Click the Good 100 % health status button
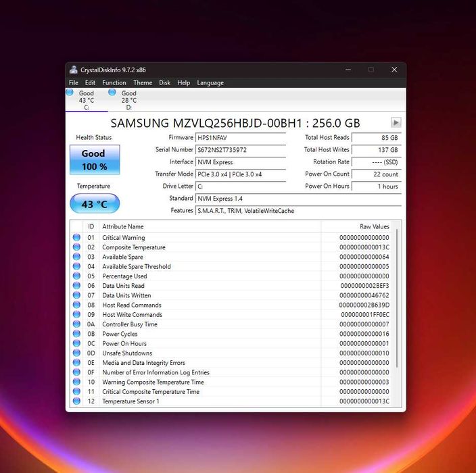Image resolution: width=476 pixels, height=473 pixels. (95, 159)
